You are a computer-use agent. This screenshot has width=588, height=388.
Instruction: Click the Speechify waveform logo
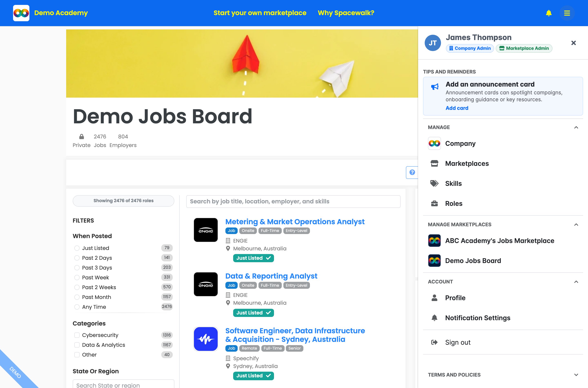[206, 339]
